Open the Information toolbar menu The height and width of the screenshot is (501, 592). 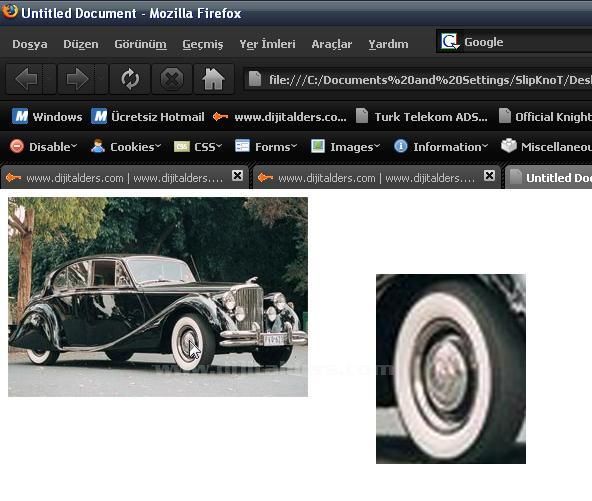(441, 146)
